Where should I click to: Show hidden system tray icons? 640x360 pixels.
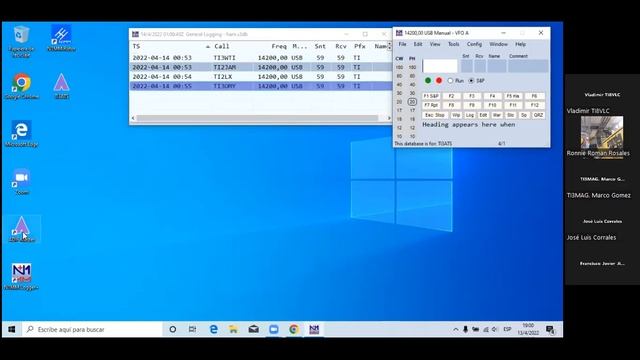(x=456, y=329)
